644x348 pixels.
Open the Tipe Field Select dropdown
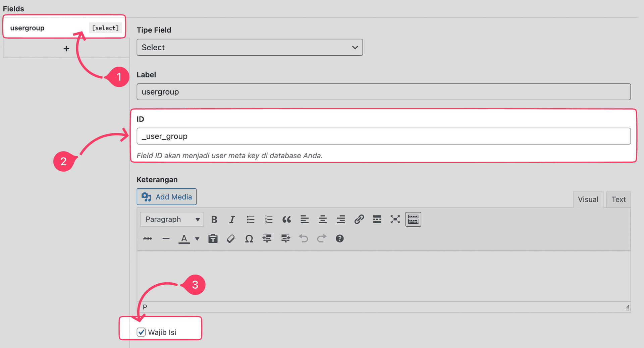(250, 47)
